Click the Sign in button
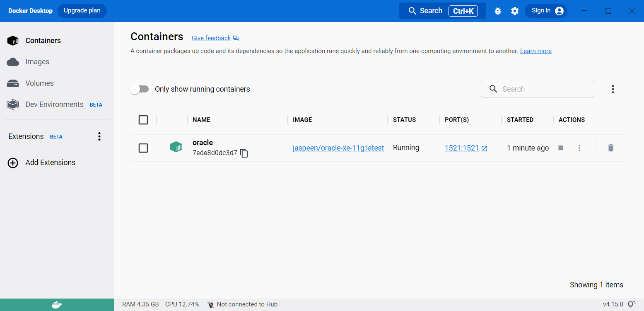The image size is (644, 311). [546, 11]
